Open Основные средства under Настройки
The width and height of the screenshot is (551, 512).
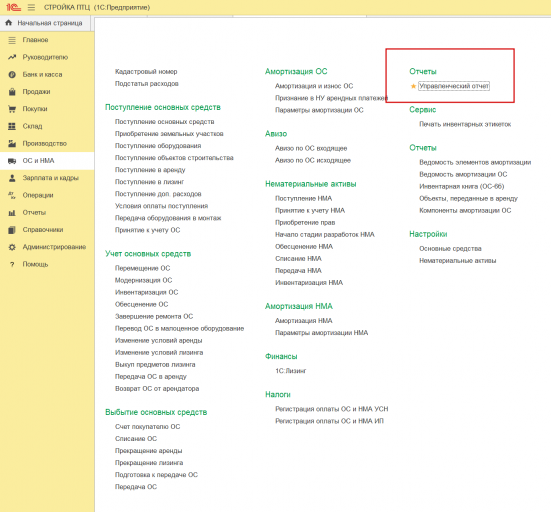click(x=450, y=249)
